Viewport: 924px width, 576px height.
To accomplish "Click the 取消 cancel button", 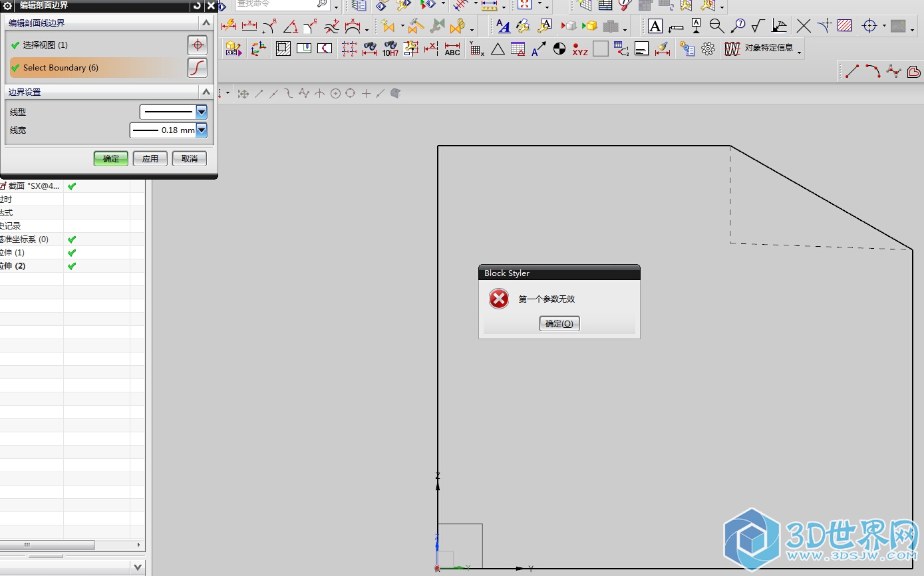I will pyautogui.click(x=190, y=158).
